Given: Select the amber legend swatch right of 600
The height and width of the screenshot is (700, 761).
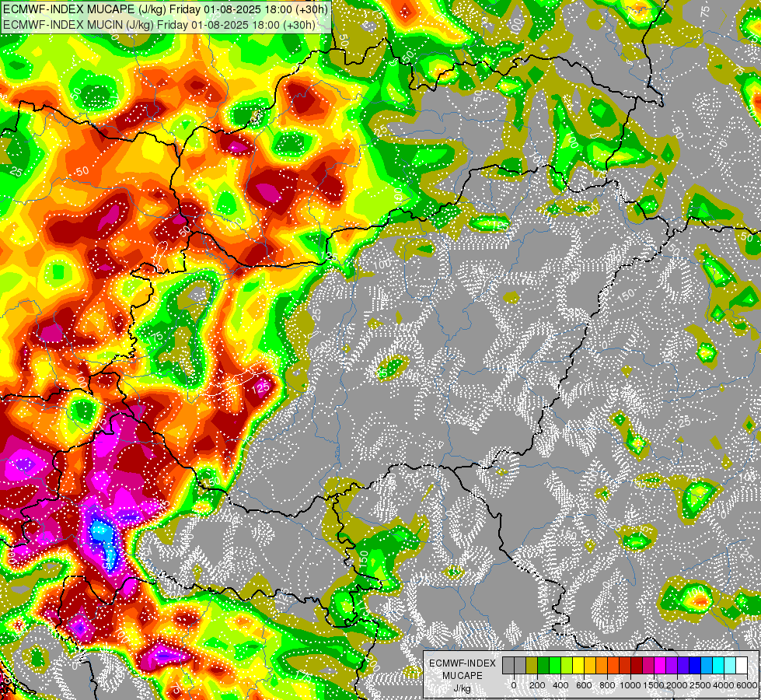Looking at the screenshot, I should [590, 665].
